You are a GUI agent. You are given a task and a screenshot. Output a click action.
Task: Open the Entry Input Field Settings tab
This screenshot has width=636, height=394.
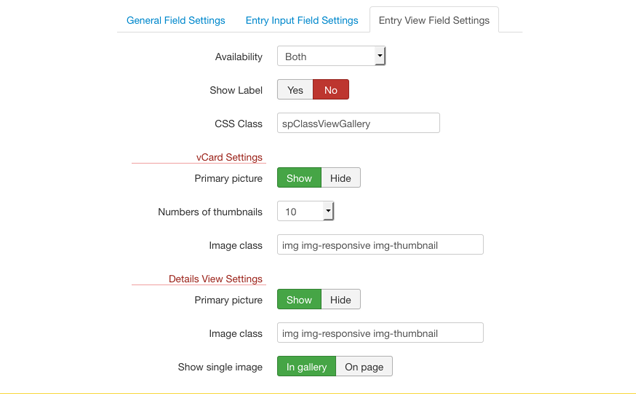[x=302, y=20]
